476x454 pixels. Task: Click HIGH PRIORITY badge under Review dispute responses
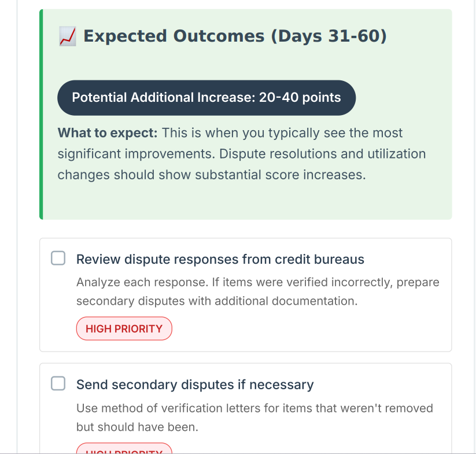[x=124, y=328]
